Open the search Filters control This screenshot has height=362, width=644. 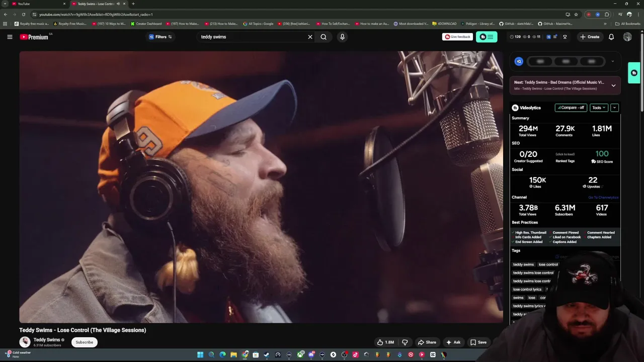point(160,37)
